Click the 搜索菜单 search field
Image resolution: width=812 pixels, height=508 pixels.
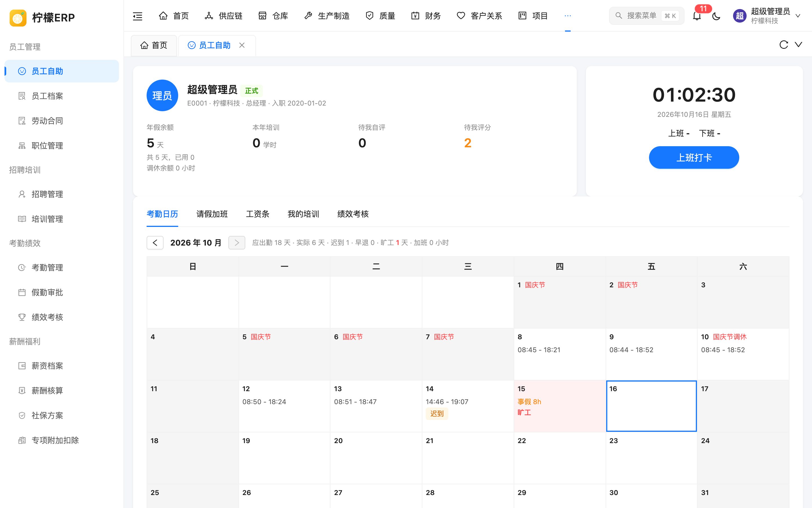pos(646,16)
